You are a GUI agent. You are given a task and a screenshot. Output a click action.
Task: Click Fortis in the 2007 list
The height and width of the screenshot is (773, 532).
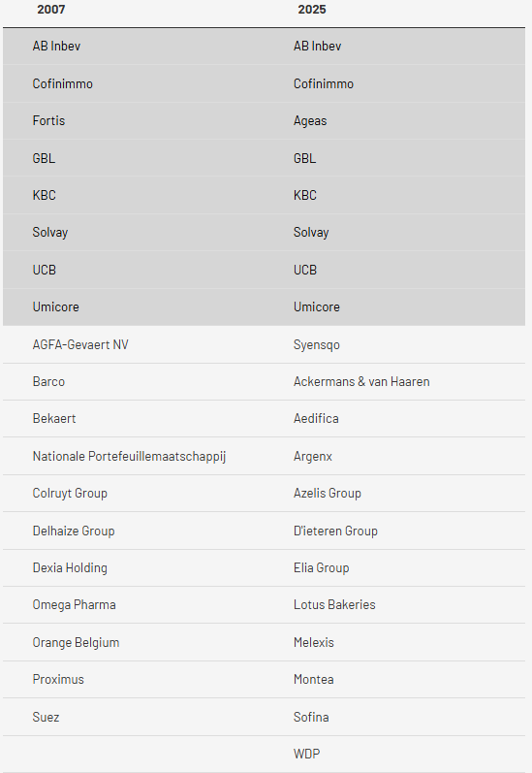click(48, 120)
